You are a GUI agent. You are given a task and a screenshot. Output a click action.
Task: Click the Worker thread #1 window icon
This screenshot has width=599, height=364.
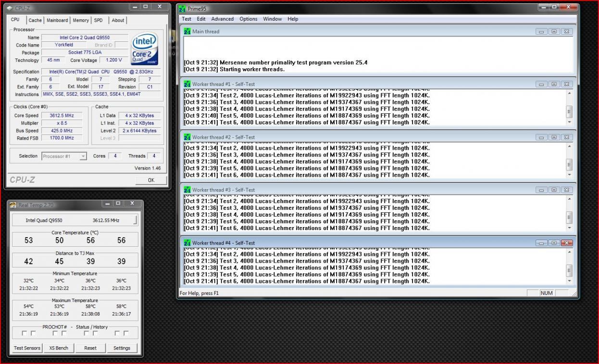point(187,84)
